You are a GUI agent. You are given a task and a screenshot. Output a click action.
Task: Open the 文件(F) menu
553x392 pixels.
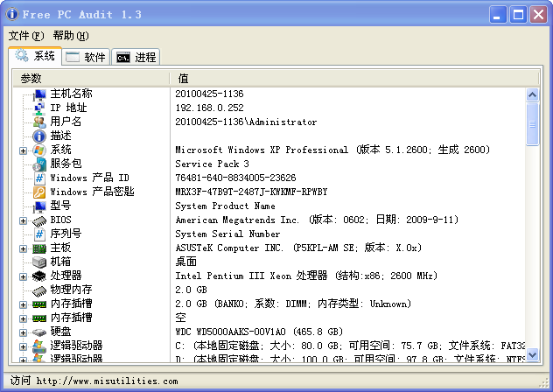(25, 36)
